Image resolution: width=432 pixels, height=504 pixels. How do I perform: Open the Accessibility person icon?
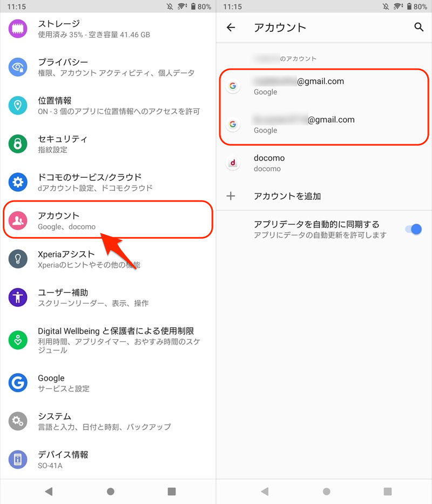[18, 297]
